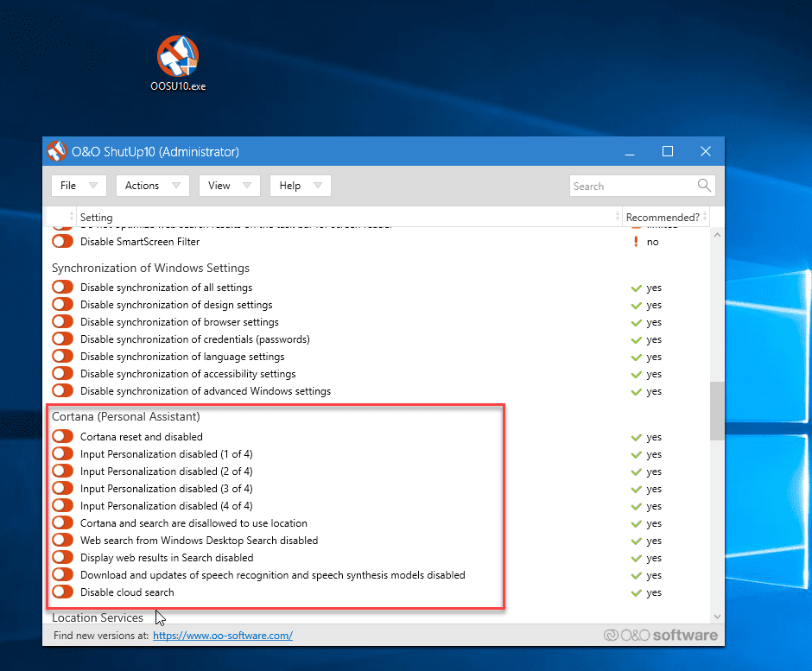Toggle speech recognition models download switch
Viewport: 812px width, 671px height.
[63, 574]
